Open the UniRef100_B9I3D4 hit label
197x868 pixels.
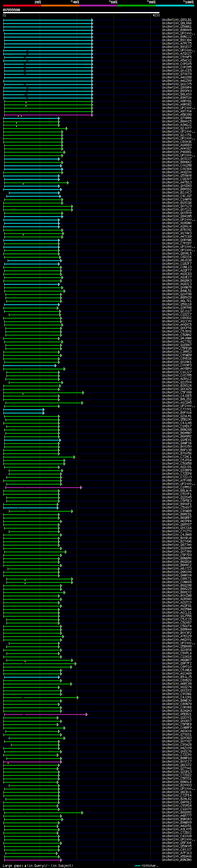[x=177, y=40]
